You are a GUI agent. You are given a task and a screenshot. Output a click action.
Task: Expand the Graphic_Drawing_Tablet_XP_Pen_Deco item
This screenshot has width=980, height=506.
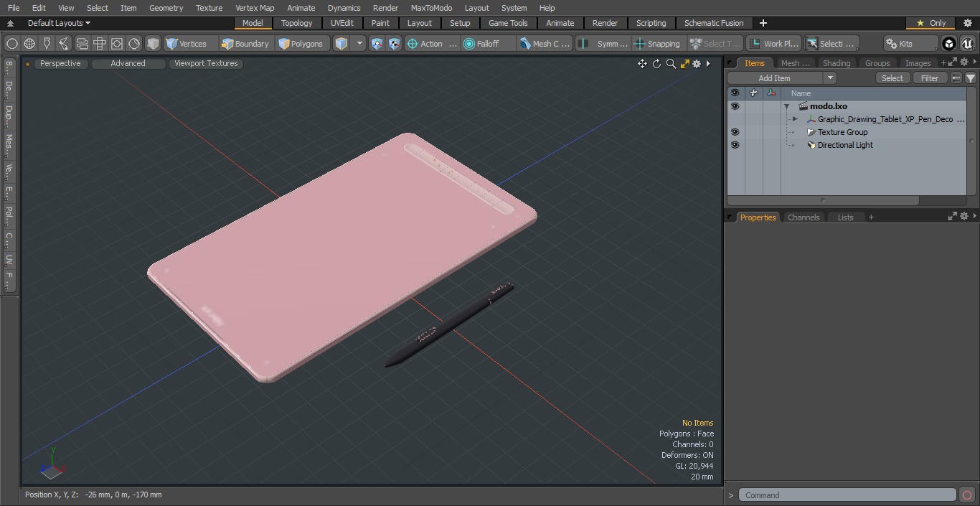795,119
